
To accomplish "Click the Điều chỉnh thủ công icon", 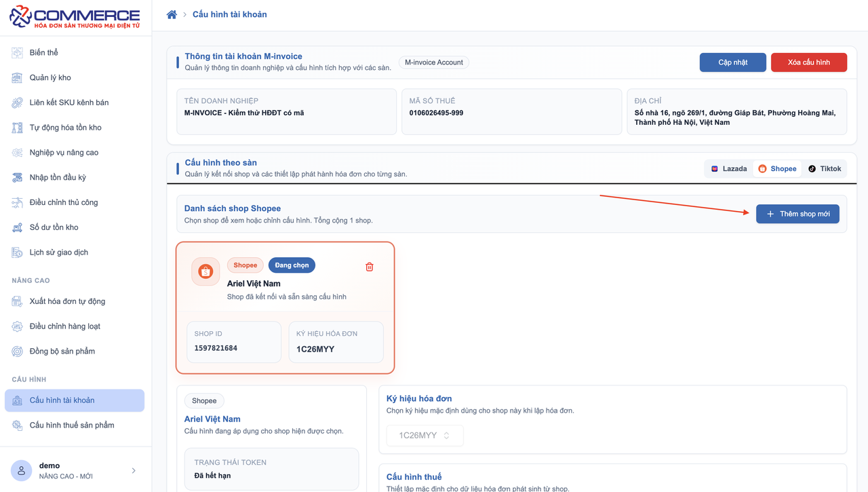I will tap(17, 202).
